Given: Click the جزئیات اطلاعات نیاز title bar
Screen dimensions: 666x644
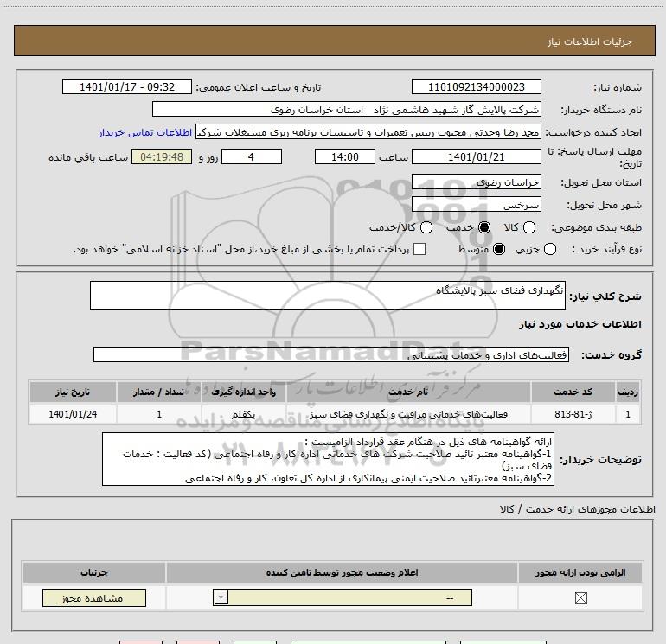Looking at the screenshot, I should [334, 41].
